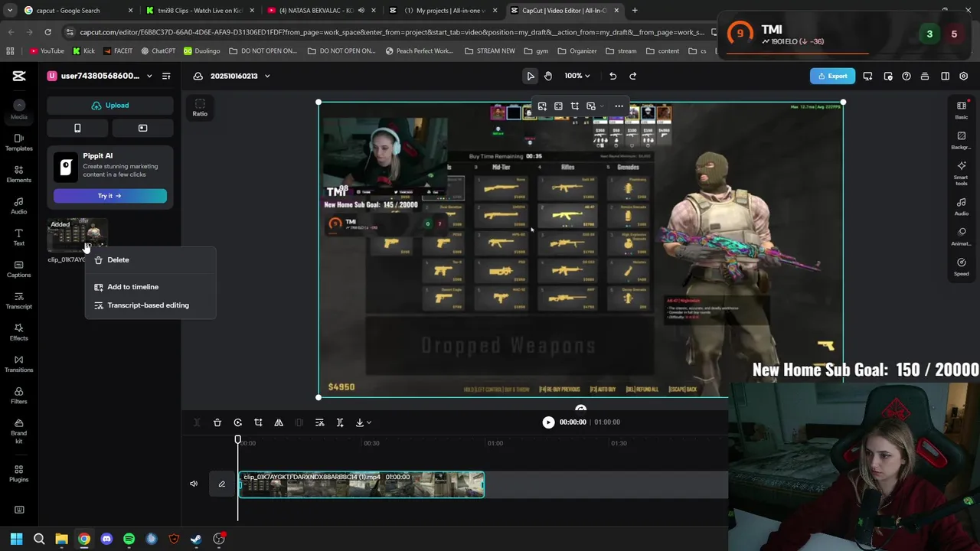980x551 pixels.
Task: Expand the user7438056800 workspace dropdown
Action: point(149,76)
